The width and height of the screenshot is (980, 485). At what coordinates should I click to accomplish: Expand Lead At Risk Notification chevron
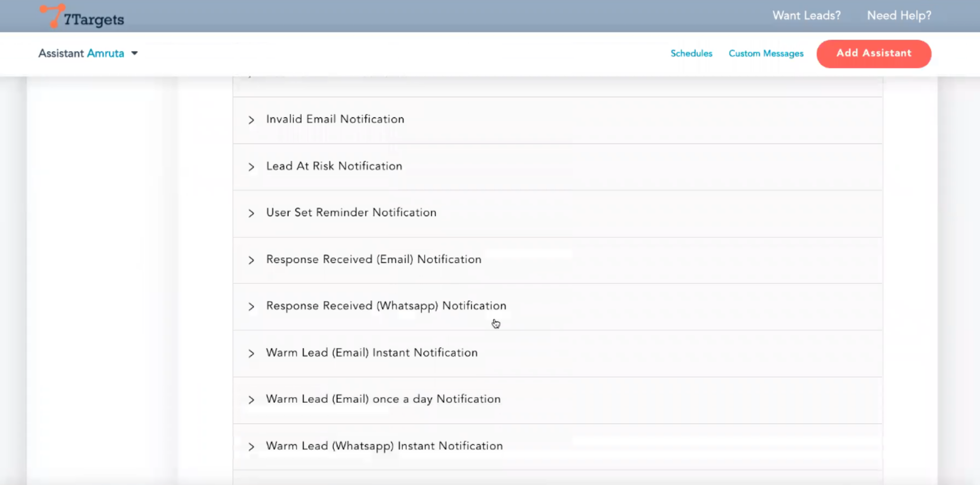[251, 167]
